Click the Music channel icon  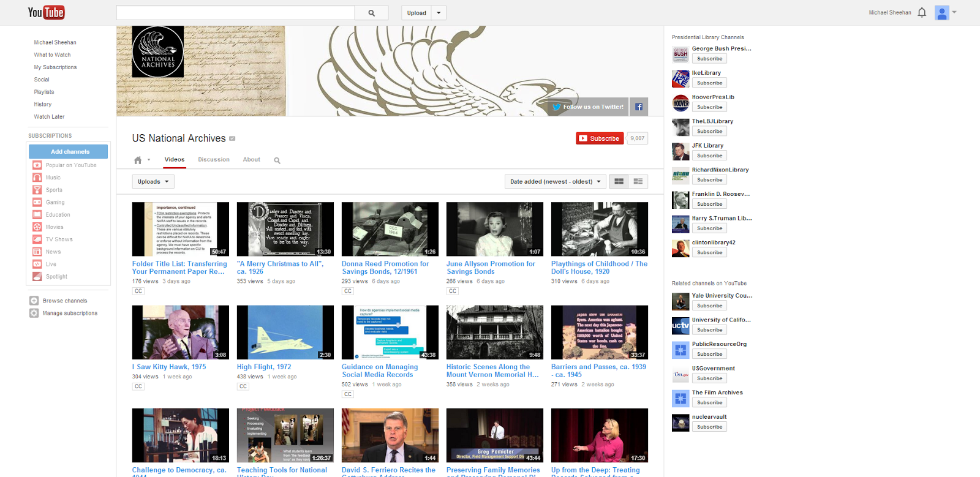pyautogui.click(x=37, y=178)
